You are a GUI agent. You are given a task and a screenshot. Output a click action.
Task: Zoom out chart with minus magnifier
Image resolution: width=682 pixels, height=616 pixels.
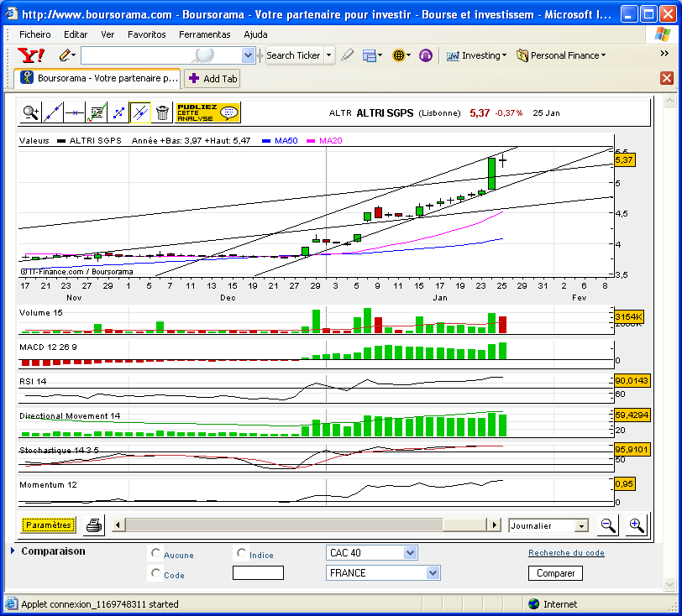click(x=608, y=525)
